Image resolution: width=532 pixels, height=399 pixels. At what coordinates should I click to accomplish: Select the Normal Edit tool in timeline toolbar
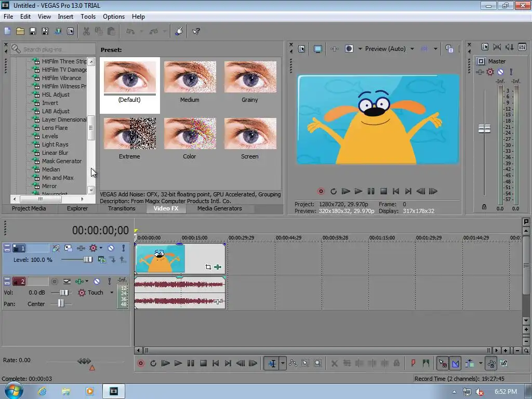272,363
